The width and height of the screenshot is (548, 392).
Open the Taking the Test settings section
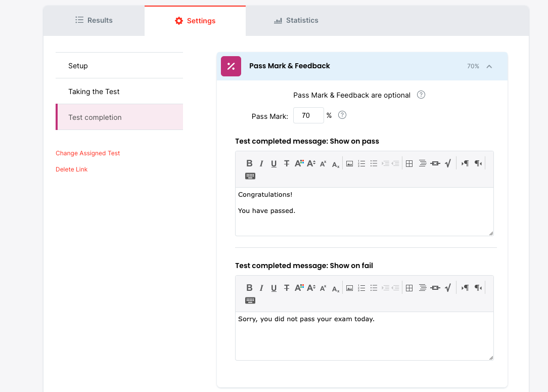tap(94, 92)
